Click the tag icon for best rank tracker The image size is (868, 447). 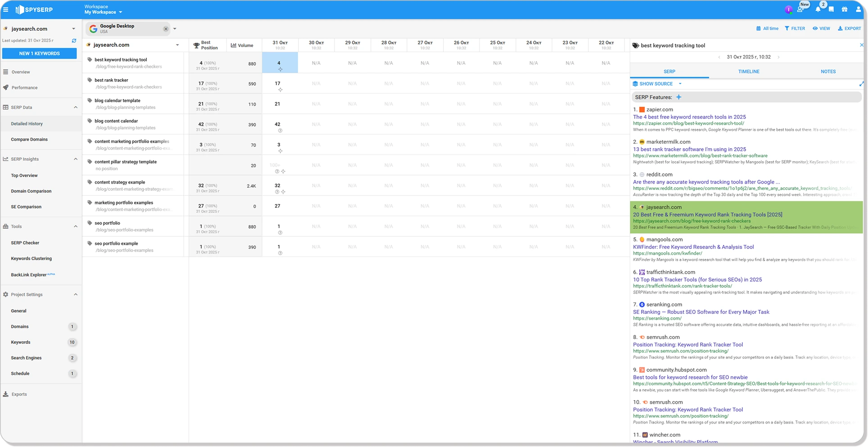[90, 80]
